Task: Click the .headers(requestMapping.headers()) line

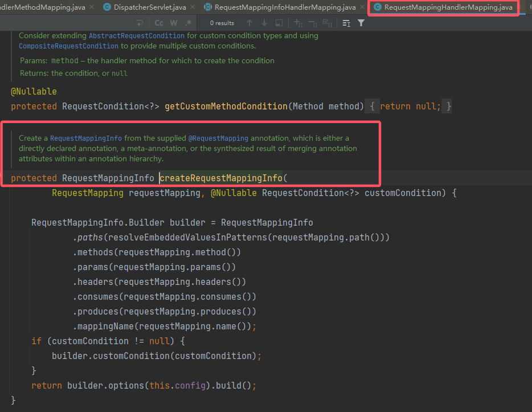Action: [x=159, y=282]
